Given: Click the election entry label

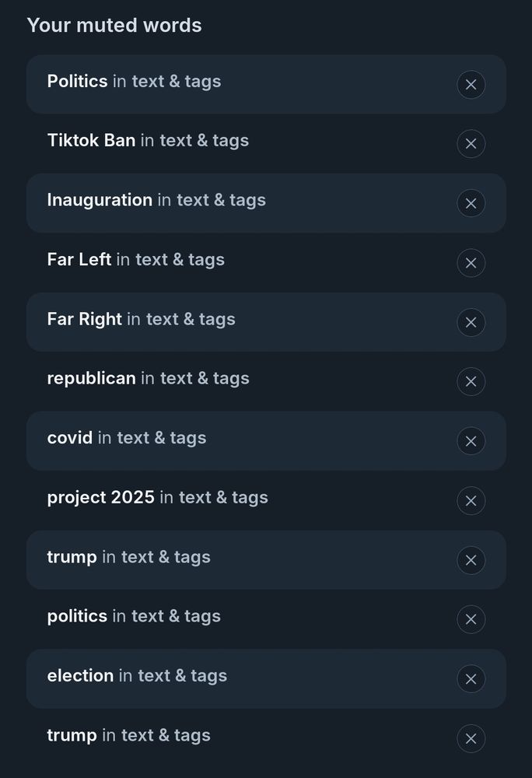Looking at the screenshot, I should pyautogui.click(x=137, y=675).
